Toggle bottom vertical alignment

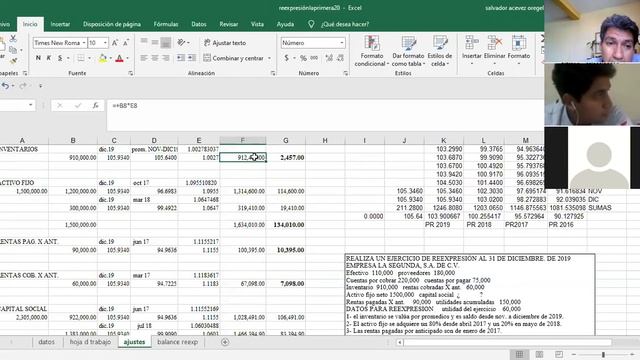[x=166, y=42]
